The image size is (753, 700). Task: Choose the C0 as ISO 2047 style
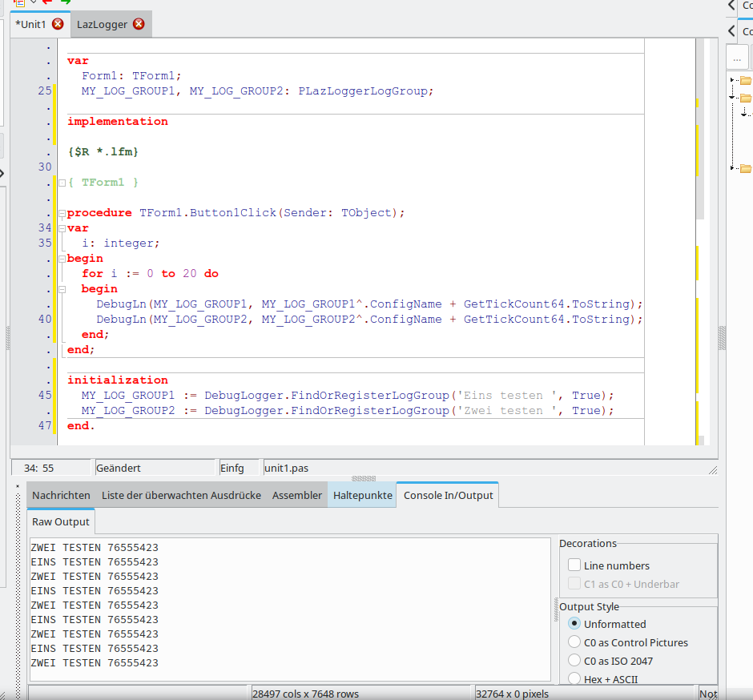574,661
